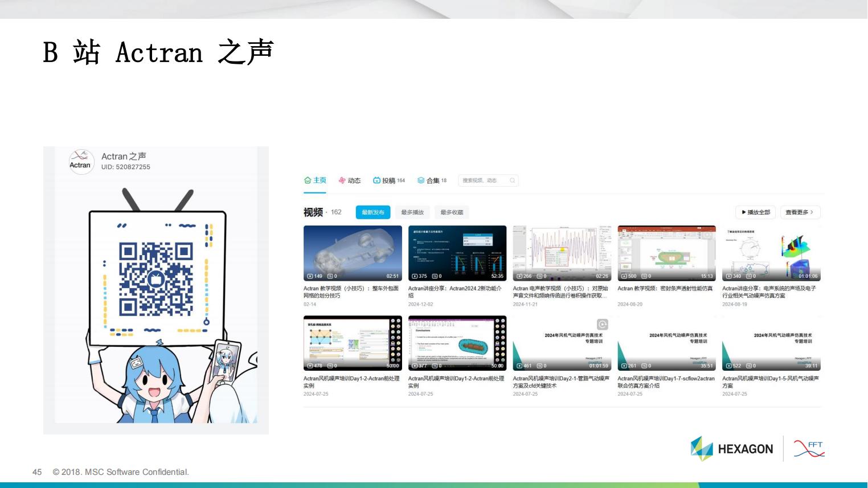This screenshot has height=488, width=868.
Task: Click the title 'Actran风机噪声培训Day1-5-风机气动噪声方案'
Action: tap(771, 382)
